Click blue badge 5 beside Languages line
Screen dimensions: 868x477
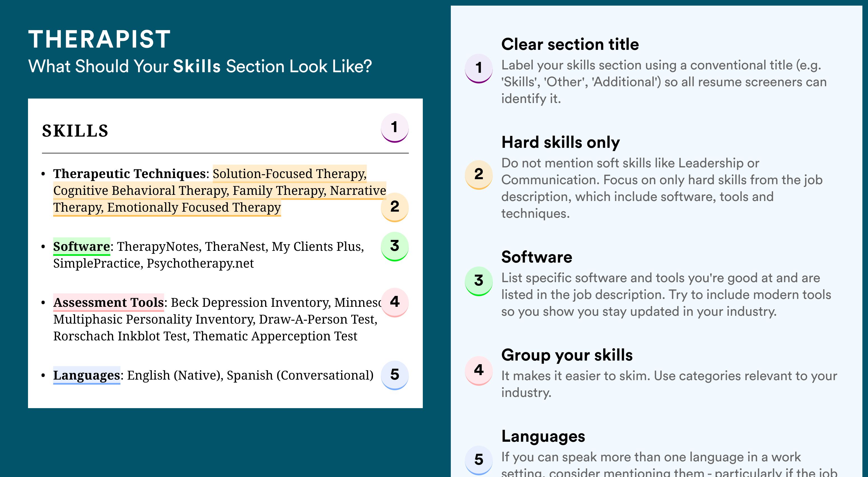point(395,375)
